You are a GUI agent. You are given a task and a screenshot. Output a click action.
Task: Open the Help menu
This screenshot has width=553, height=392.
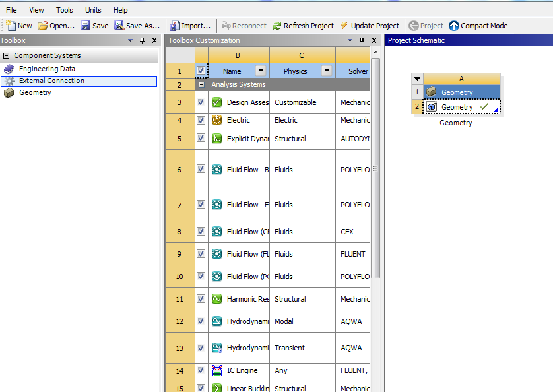(121, 10)
